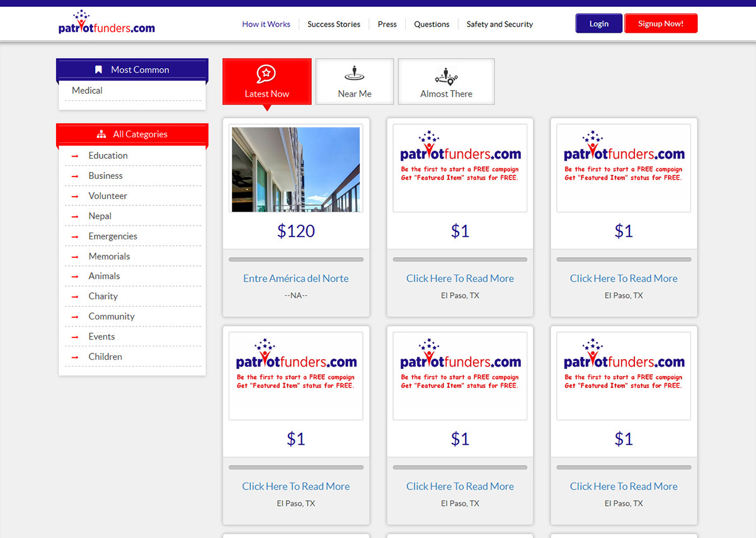
Task: Click the red arrow beside Animals
Action: click(75, 277)
